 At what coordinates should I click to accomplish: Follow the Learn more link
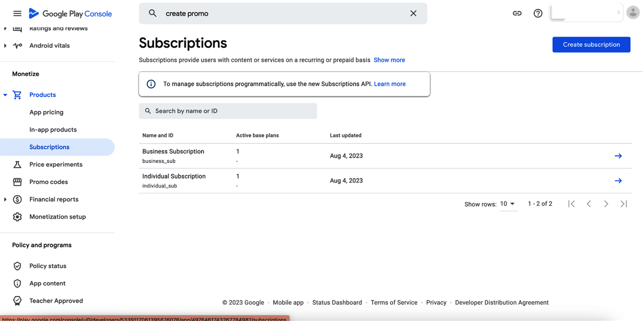tap(389, 84)
